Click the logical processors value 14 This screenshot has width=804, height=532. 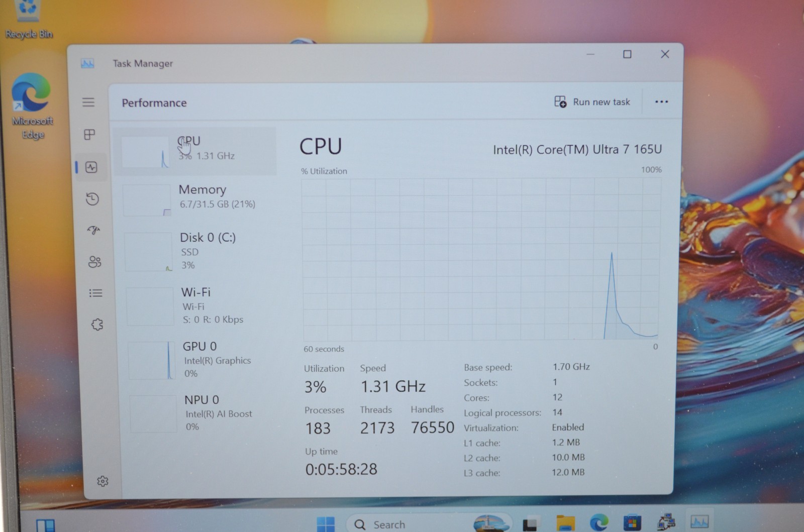click(557, 412)
